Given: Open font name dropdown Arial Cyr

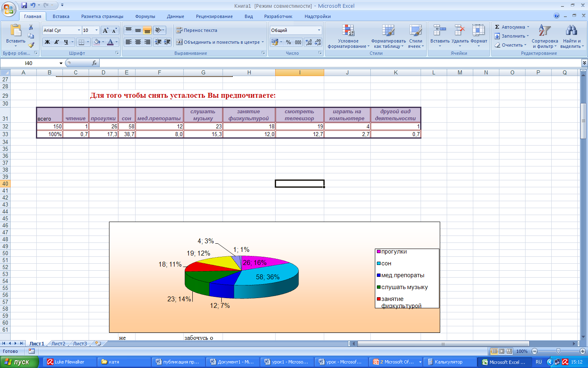Looking at the screenshot, I should 79,30.
